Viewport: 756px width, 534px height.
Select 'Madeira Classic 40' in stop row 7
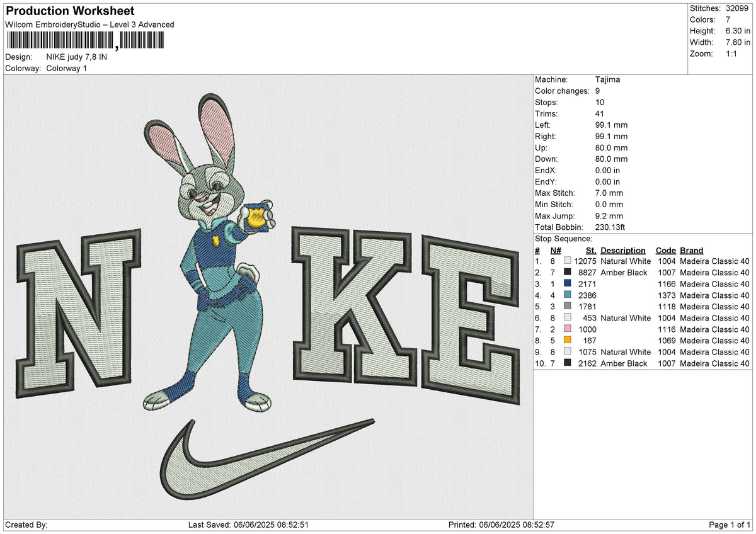[x=715, y=329]
